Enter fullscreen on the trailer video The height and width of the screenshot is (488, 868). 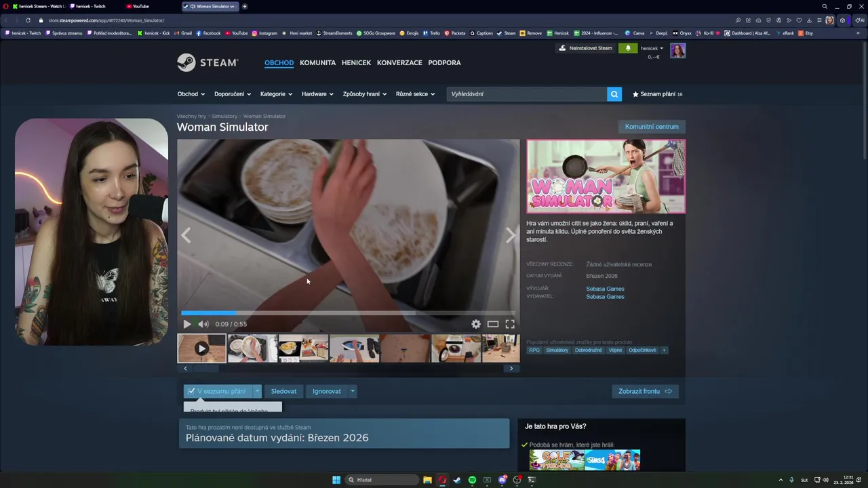[510, 324]
